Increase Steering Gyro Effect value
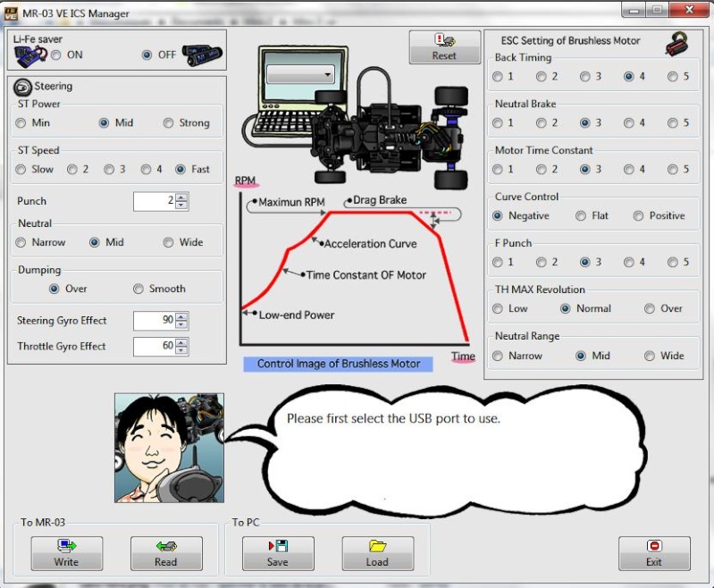 181,316
